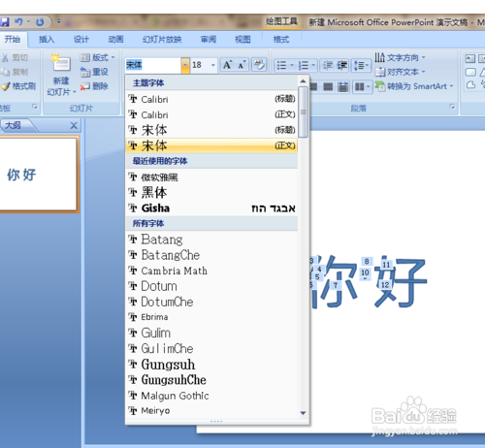Select Gulim font in list
This screenshot has height=448, width=485.
tap(211, 333)
